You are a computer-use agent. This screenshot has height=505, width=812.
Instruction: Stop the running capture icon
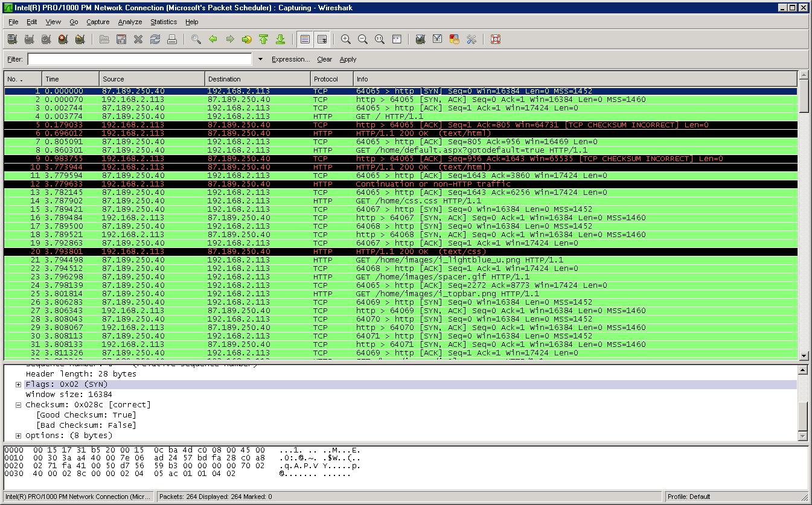point(63,39)
